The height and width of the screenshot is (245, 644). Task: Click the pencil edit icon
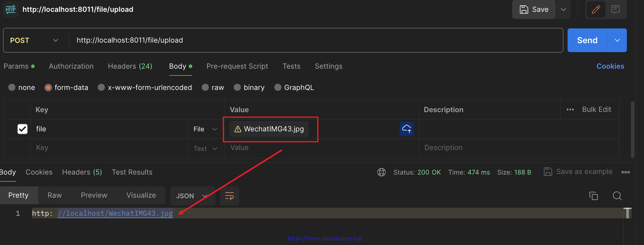point(596,9)
